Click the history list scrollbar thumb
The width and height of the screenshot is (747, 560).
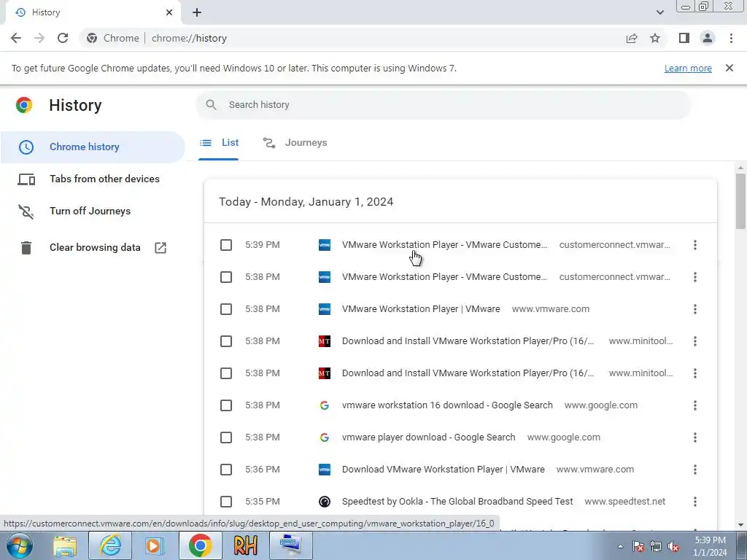[x=740, y=201]
